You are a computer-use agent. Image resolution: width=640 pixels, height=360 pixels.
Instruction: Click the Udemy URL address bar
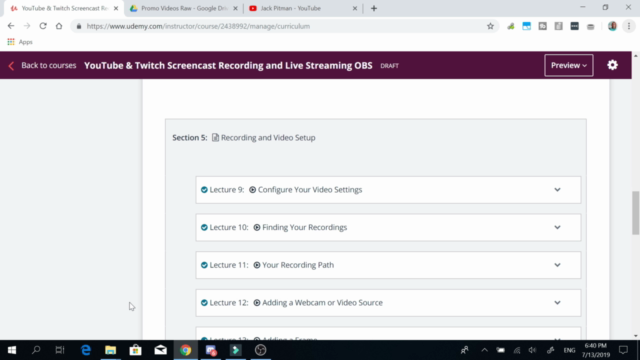(x=285, y=26)
